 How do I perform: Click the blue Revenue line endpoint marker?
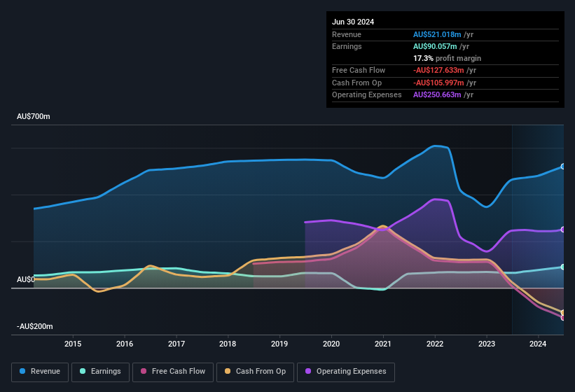[x=563, y=167]
